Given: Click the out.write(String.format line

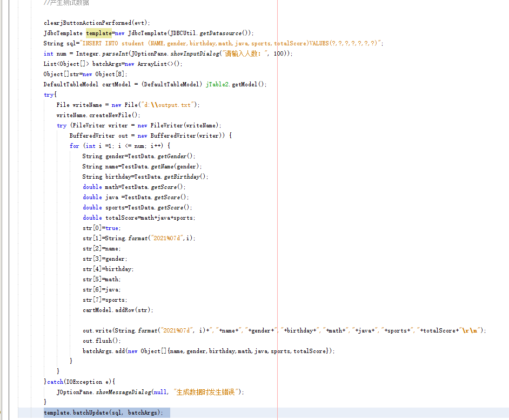Looking at the screenshot, I should click(x=284, y=330).
